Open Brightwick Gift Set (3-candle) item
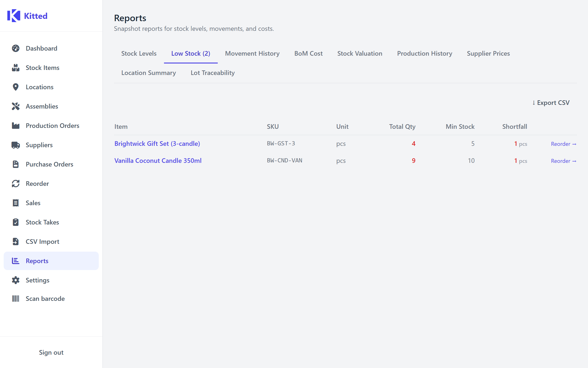The image size is (588, 368). coord(157,144)
